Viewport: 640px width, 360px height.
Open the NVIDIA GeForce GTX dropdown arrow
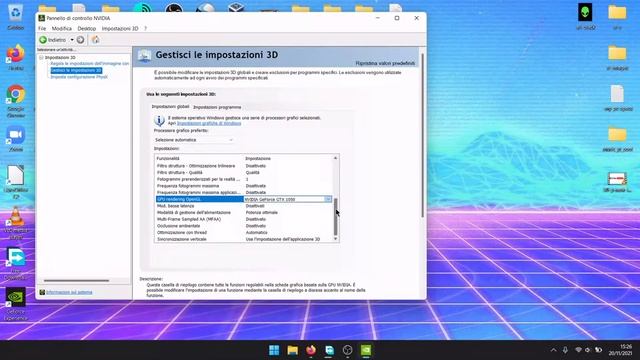[328, 199]
